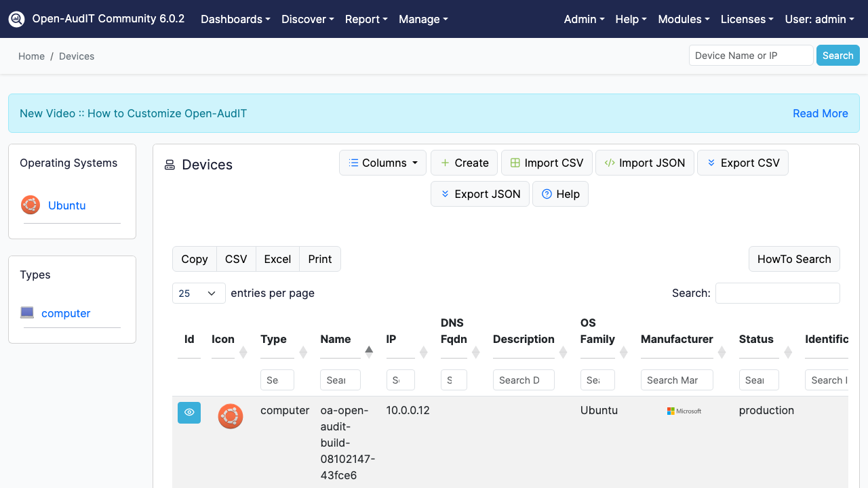Sort by Manufacturer column arrows
This screenshot has height=488, width=868.
tap(722, 352)
